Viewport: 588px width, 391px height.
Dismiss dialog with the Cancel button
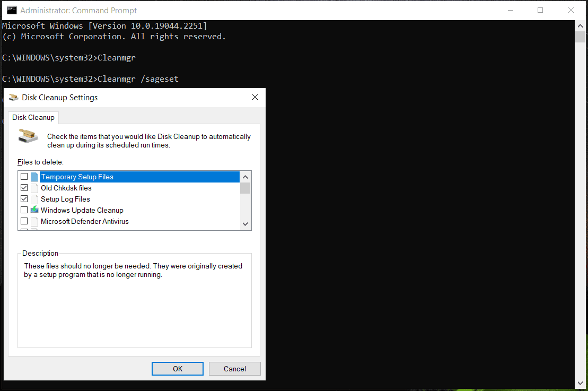(x=235, y=369)
